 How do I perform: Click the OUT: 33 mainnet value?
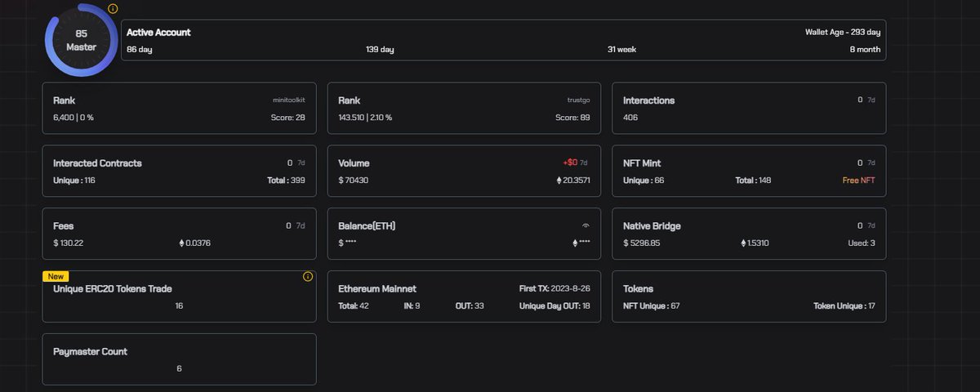(470, 306)
